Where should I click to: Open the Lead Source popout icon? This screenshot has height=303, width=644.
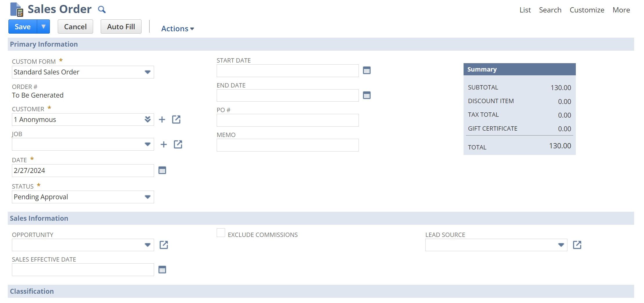pyautogui.click(x=577, y=245)
